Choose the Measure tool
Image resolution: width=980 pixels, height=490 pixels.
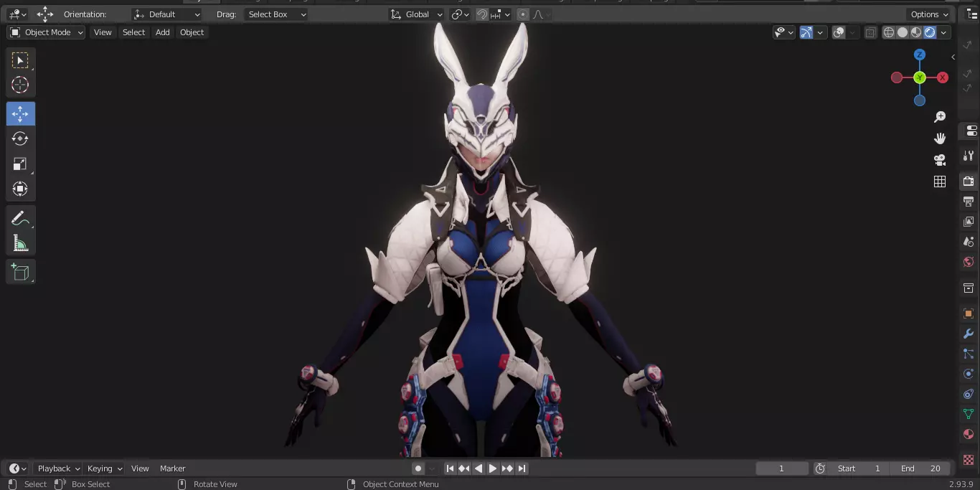[x=20, y=243]
